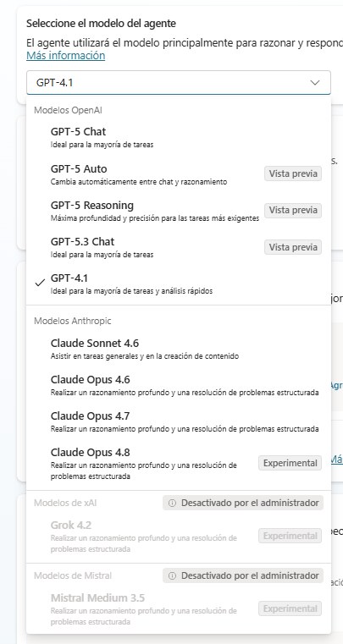Click the disabled Grok 4.2 entry
Screen dimensions: 343x644
point(179,537)
